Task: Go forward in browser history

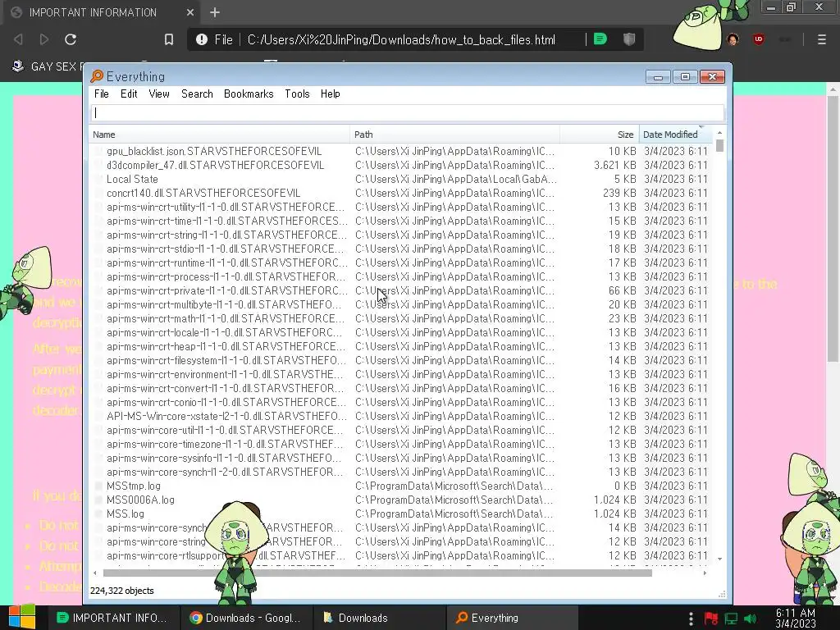Action: coord(44,39)
